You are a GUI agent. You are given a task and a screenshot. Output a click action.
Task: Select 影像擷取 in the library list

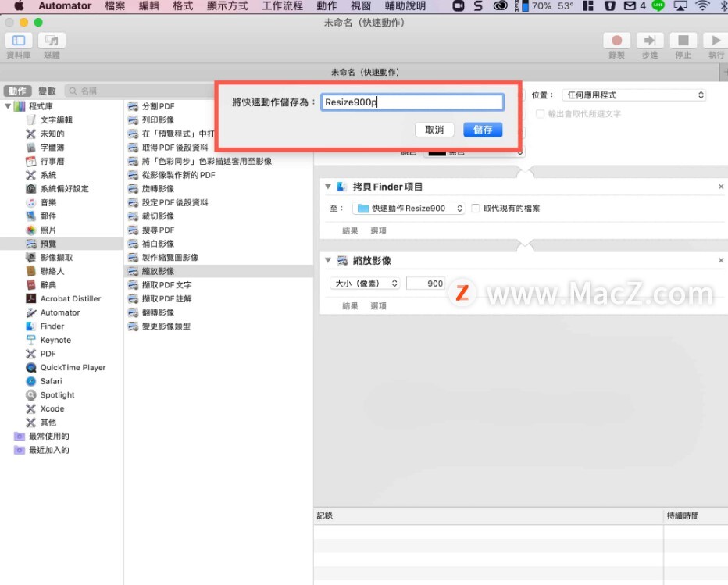click(56, 257)
